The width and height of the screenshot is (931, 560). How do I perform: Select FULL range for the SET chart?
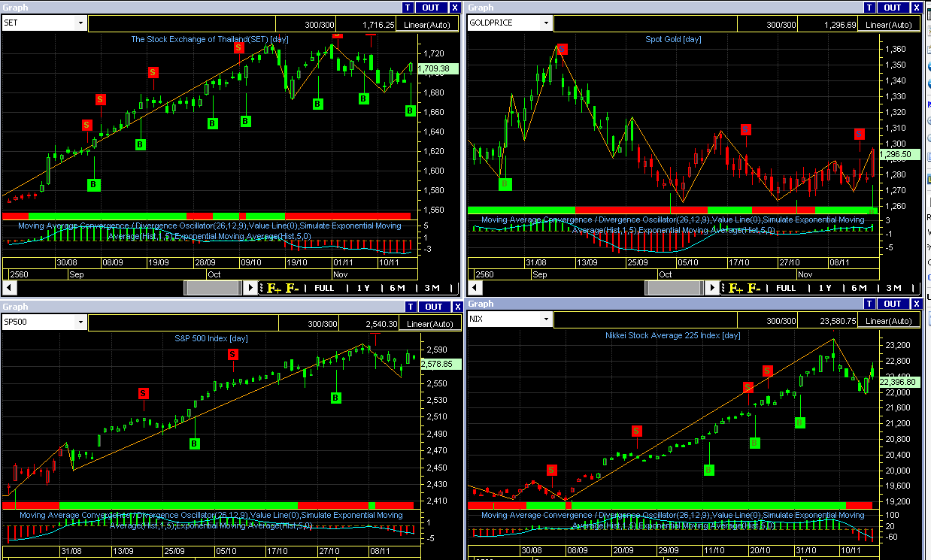coord(324,288)
